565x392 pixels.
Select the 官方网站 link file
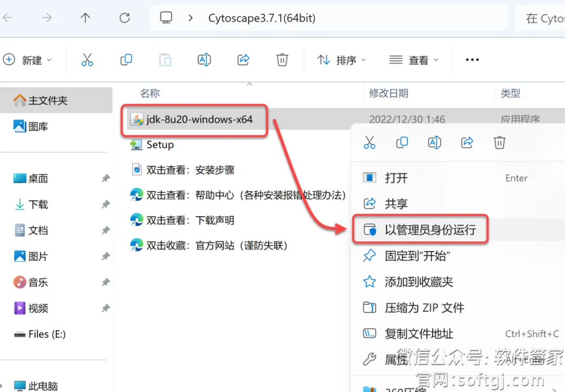pyautogui.click(x=217, y=245)
